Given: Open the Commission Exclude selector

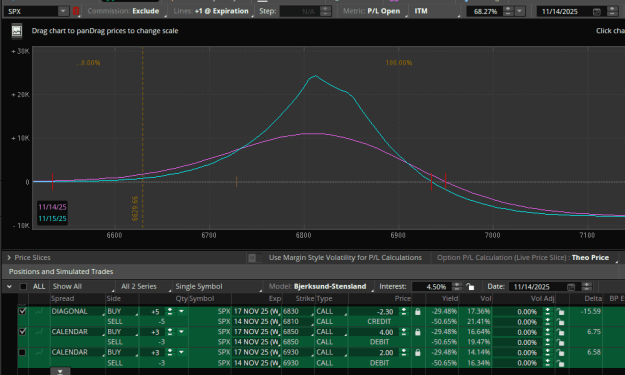Looking at the screenshot, I should click(x=126, y=11).
